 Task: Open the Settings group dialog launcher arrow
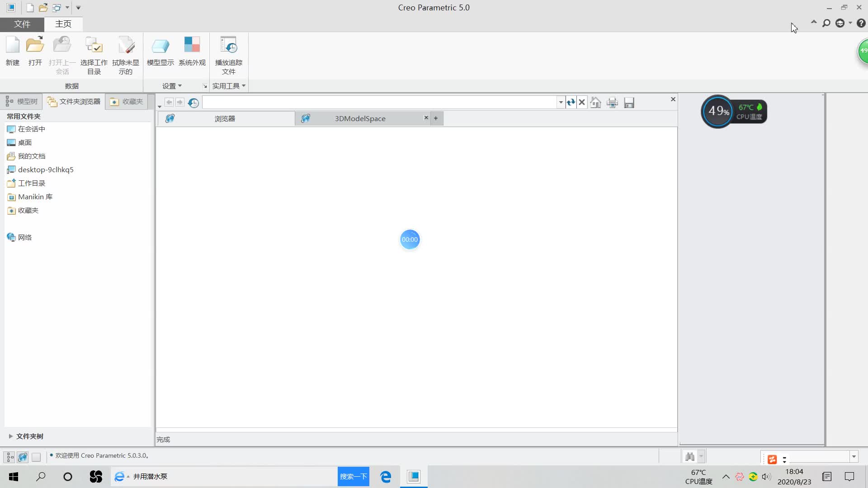[x=205, y=86]
